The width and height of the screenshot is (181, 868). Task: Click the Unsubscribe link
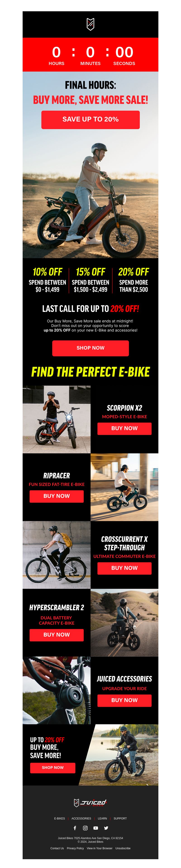pyautogui.click(x=123, y=848)
